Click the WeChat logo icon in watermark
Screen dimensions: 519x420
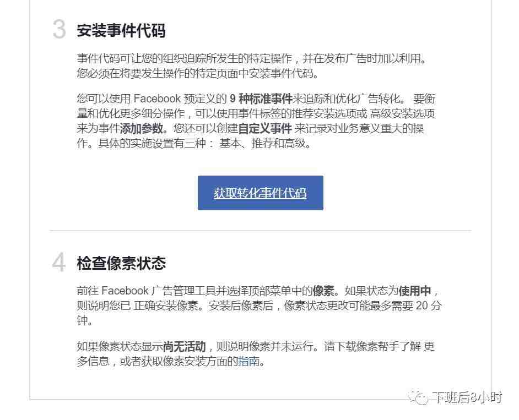(x=418, y=397)
